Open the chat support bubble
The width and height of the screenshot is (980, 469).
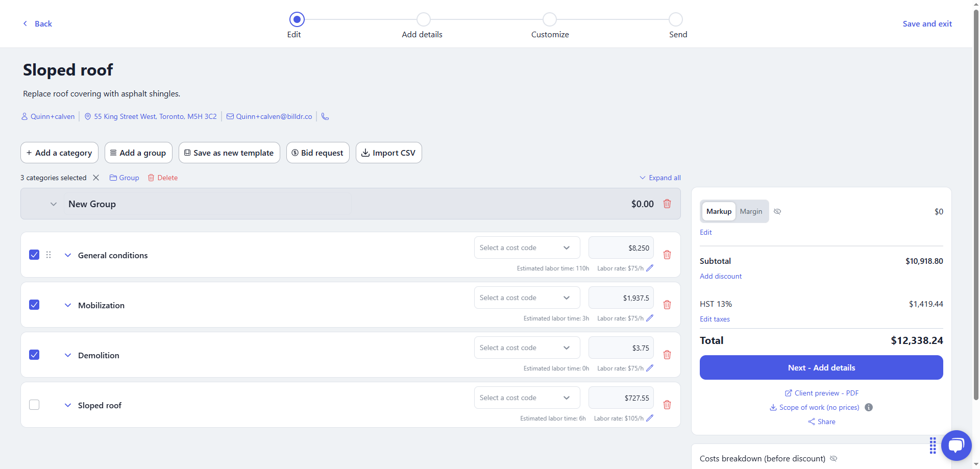pos(956,446)
